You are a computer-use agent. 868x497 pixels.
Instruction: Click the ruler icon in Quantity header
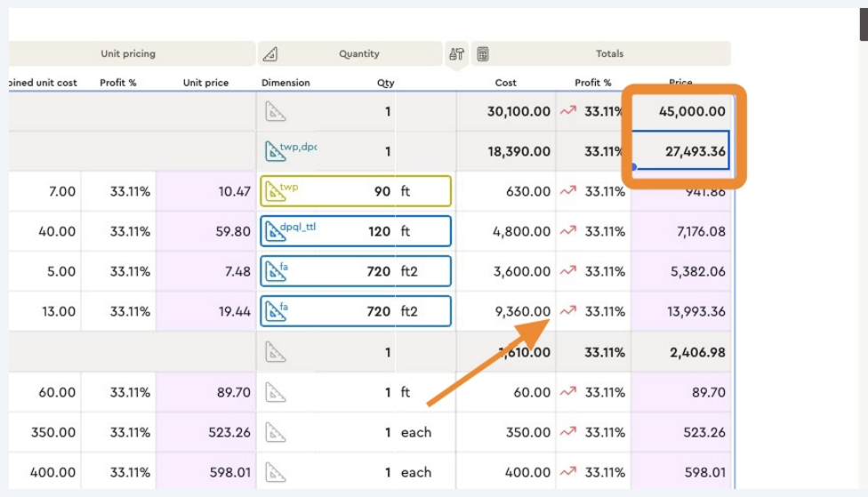click(270, 54)
